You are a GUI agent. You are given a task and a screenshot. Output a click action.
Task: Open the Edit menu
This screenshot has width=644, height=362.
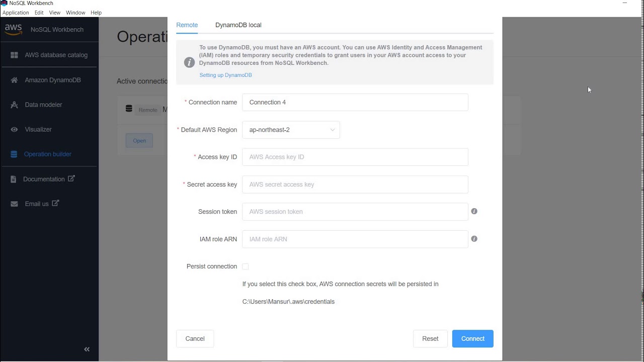pos(39,13)
